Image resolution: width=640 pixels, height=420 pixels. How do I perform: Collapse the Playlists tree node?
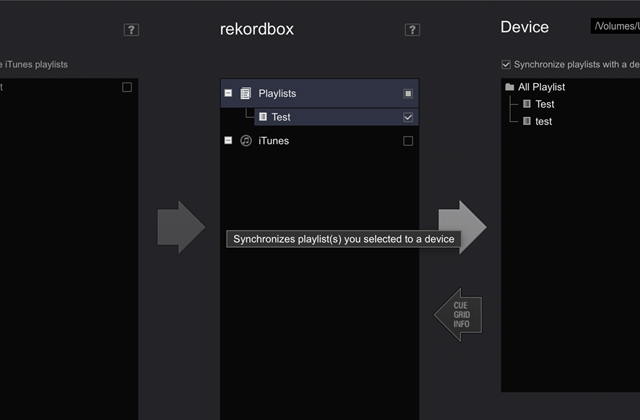pyautogui.click(x=228, y=93)
